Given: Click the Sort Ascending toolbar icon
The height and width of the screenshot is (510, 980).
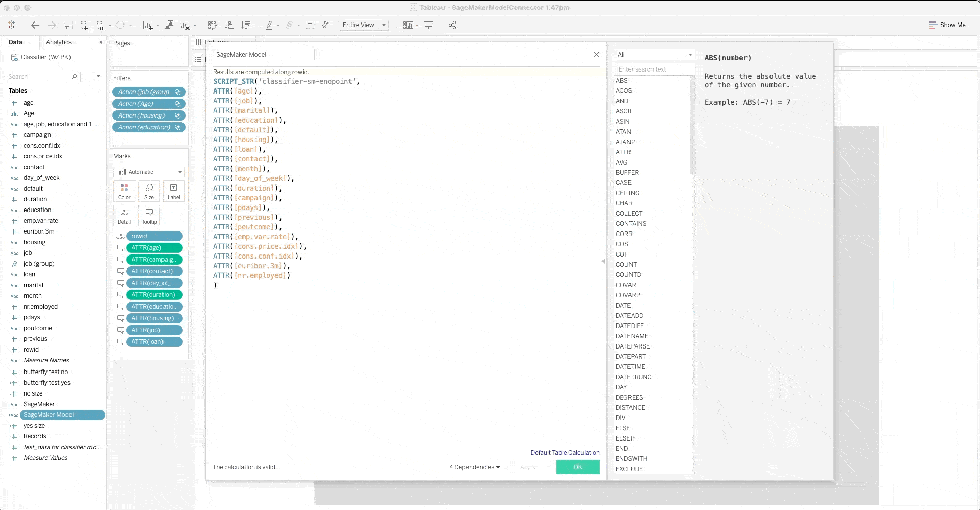Looking at the screenshot, I should tap(229, 25).
